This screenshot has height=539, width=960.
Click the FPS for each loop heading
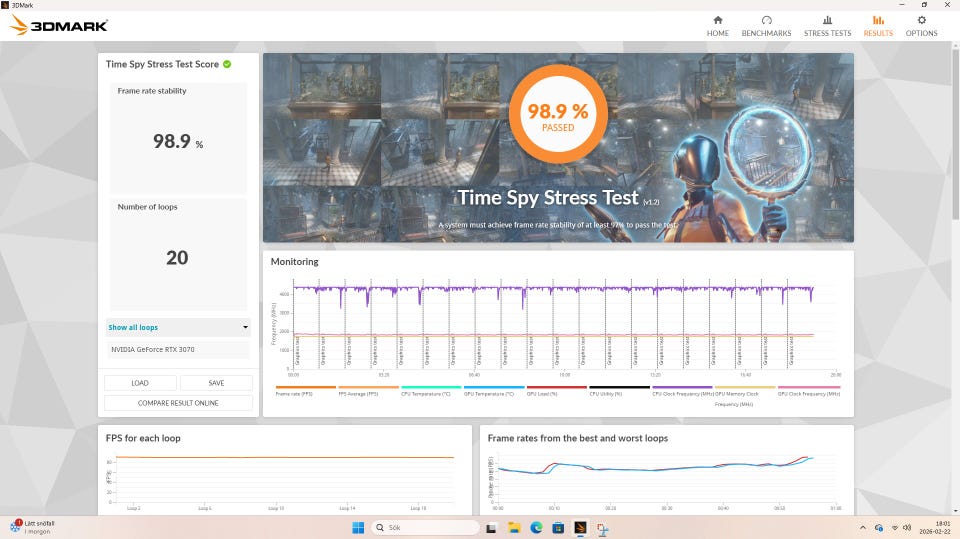[143, 438]
